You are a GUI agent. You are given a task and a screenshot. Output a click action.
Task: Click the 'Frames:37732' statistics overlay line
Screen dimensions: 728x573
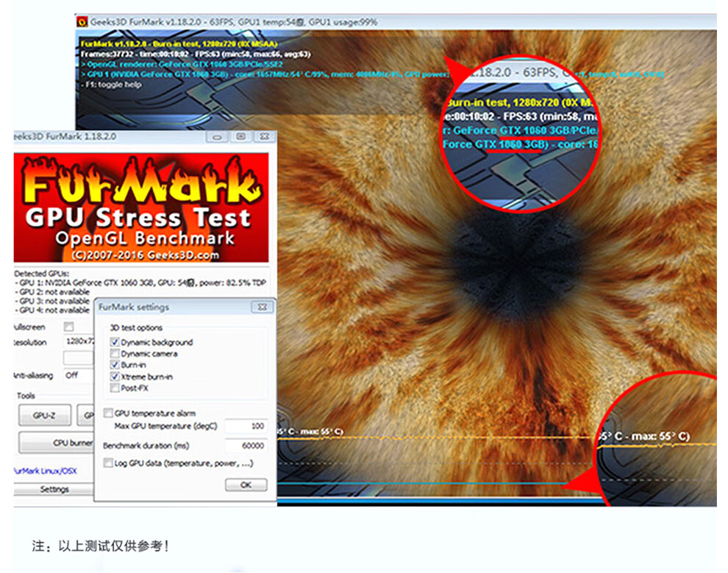pos(196,54)
